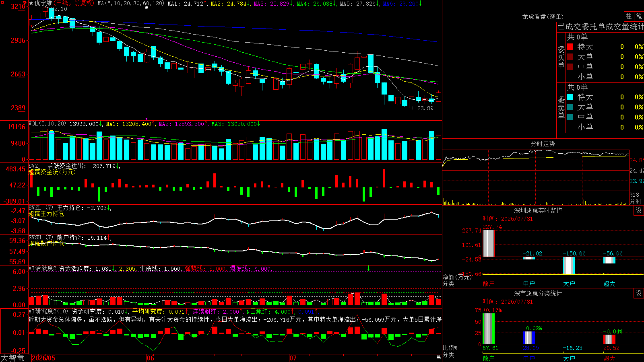Image resolution: width=644 pixels, height=362 pixels.
Task: Open settings for 深圳超赢实时监控 panel
Action: [639, 210]
